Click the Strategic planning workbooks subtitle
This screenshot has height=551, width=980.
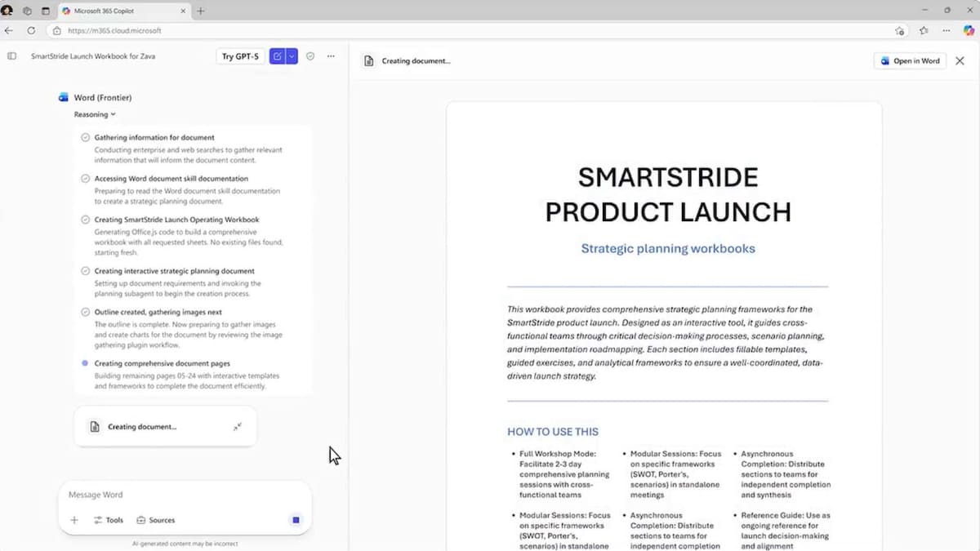click(668, 248)
